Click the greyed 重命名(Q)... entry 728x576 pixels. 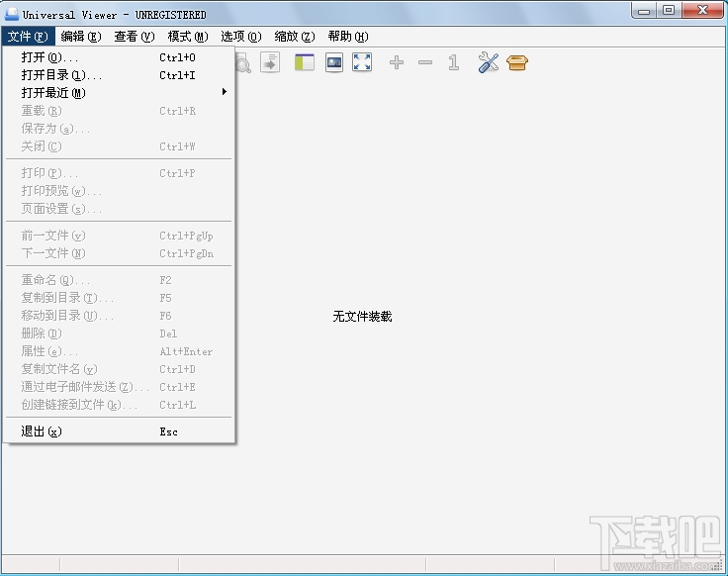coord(119,280)
